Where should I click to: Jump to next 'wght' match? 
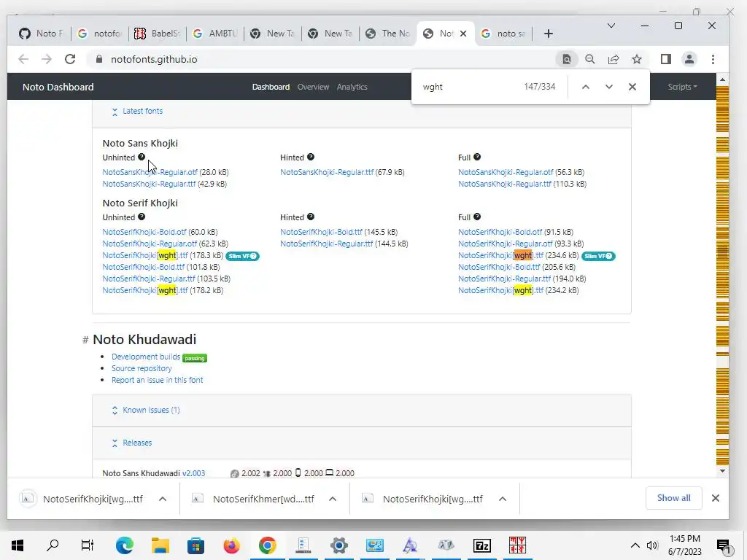tap(609, 87)
